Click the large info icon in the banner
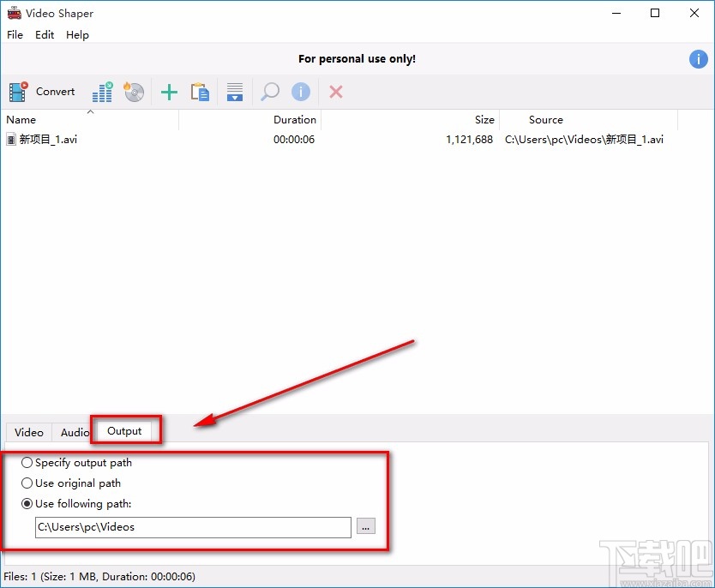The image size is (715, 588). 698,59
